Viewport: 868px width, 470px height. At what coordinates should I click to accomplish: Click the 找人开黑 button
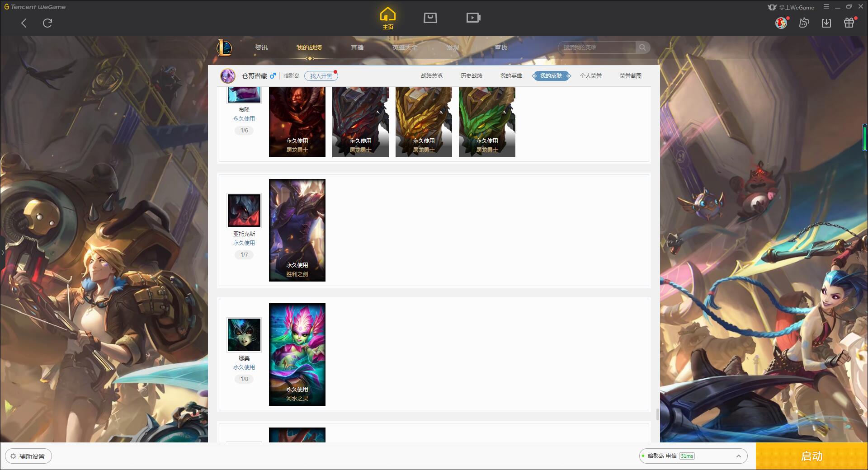tap(321, 76)
